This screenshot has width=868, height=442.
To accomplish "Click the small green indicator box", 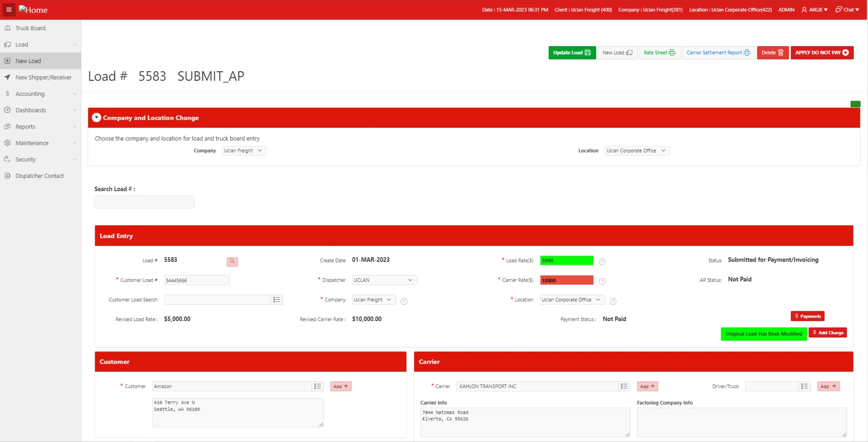I will click(855, 104).
